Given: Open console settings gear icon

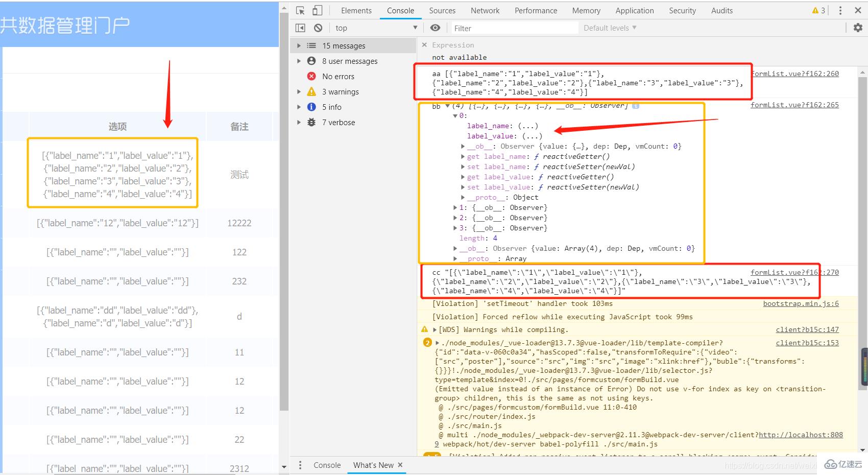Looking at the screenshot, I should pos(858,28).
